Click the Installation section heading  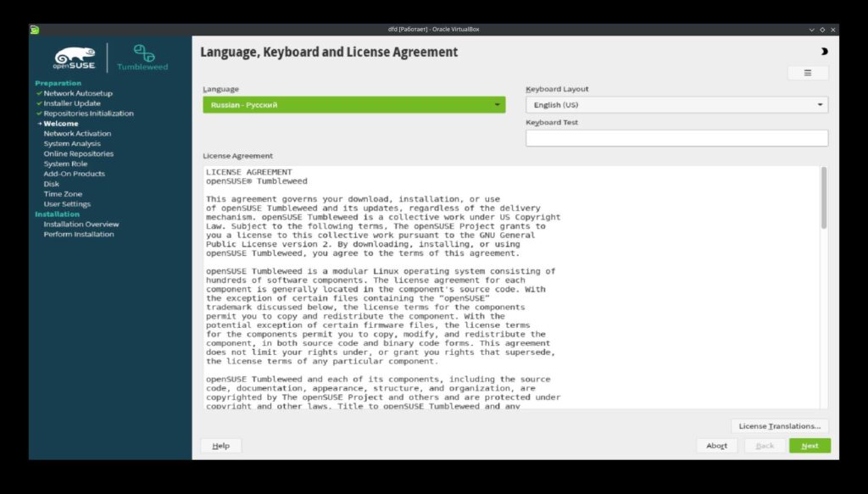tap(57, 214)
